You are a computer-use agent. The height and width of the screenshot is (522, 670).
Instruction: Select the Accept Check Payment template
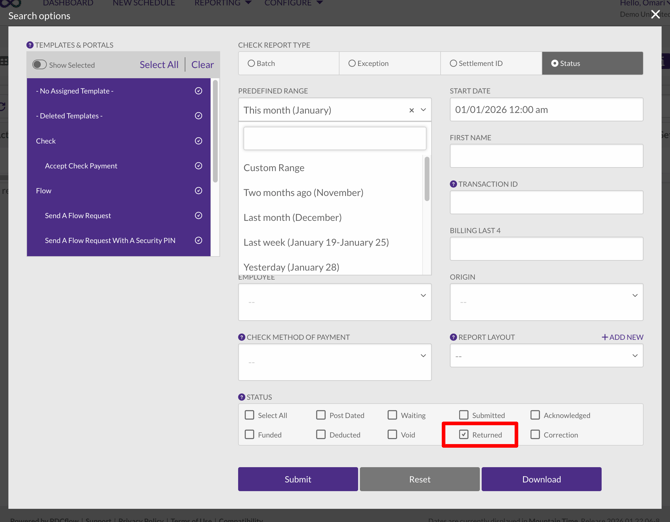click(x=118, y=166)
